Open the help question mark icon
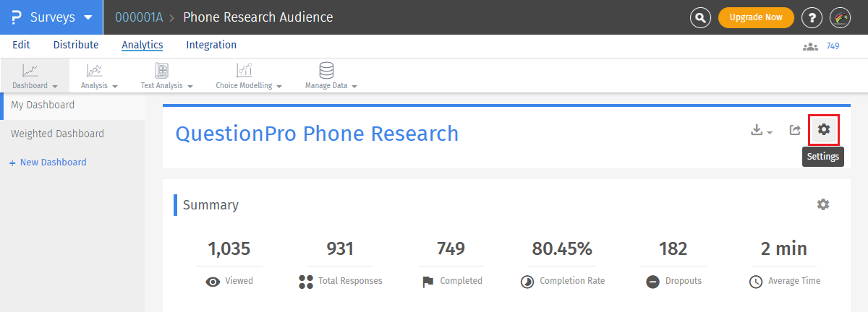The width and height of the screenshot is (868, 312). click(x=812, y=17)
